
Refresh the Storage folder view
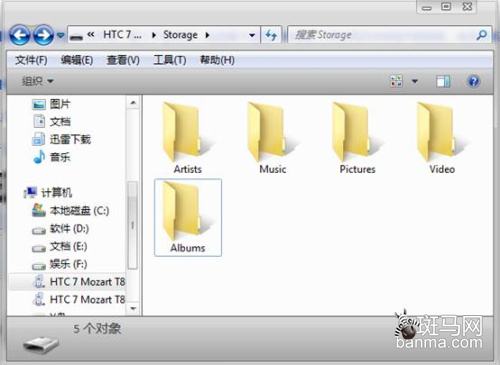[271, 35]
